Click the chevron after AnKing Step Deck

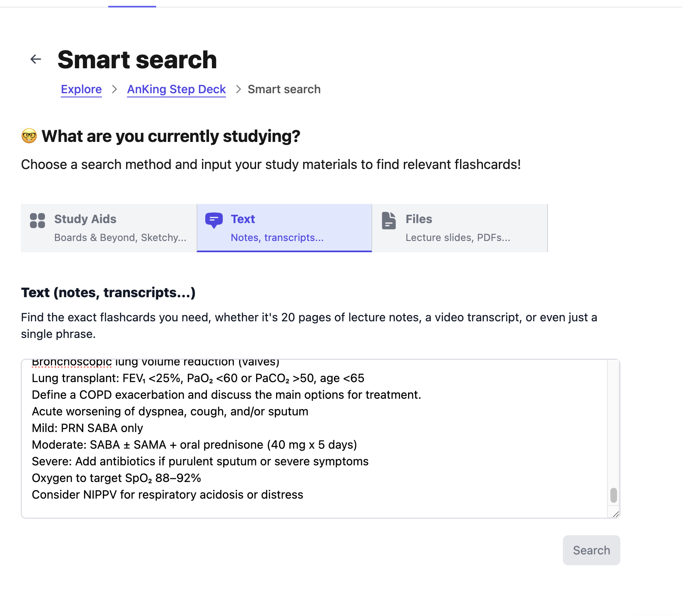238,89
